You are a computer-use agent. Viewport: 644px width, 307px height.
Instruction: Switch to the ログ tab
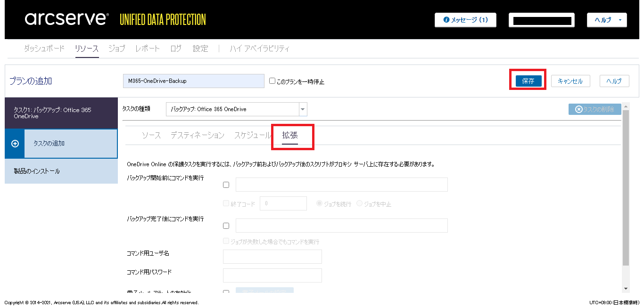pos(176,48)
